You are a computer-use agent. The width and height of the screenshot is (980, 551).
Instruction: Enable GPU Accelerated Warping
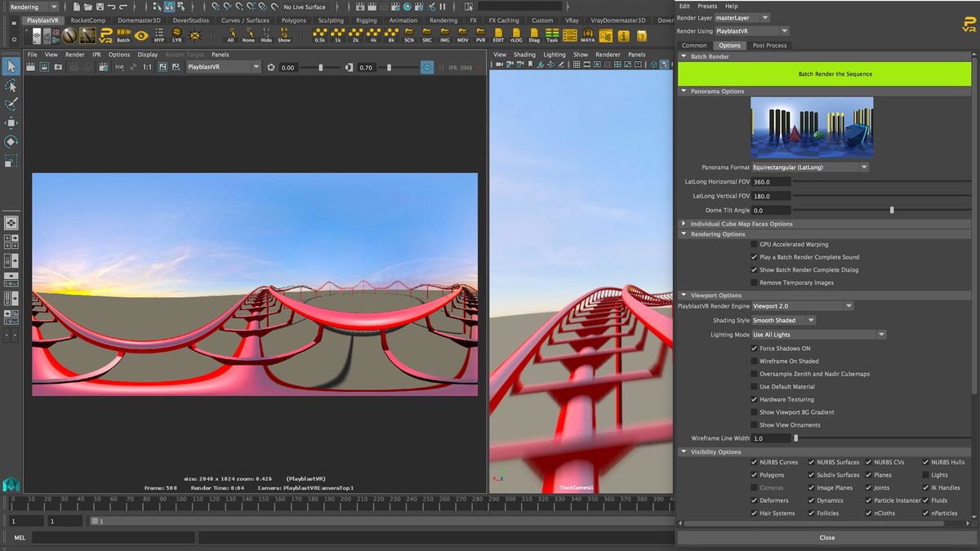pyautogui.click(x=753, y=244)
